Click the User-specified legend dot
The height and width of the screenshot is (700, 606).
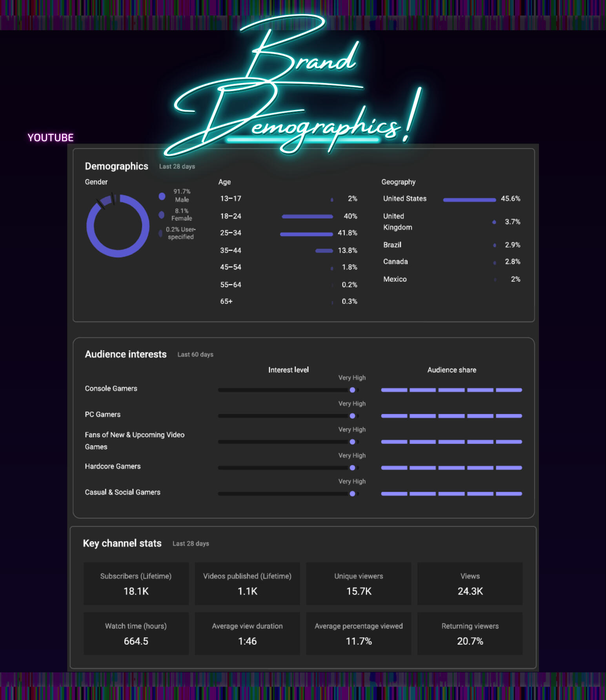[x=160, y=233]
